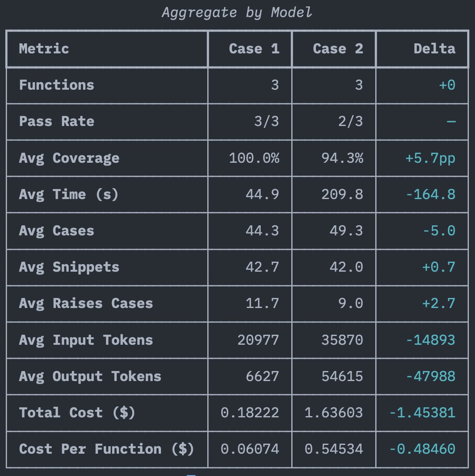This screenshot has width=475, height=476.
Task: Click the '100.0%' coverage value
Action: tap(254, 158)
